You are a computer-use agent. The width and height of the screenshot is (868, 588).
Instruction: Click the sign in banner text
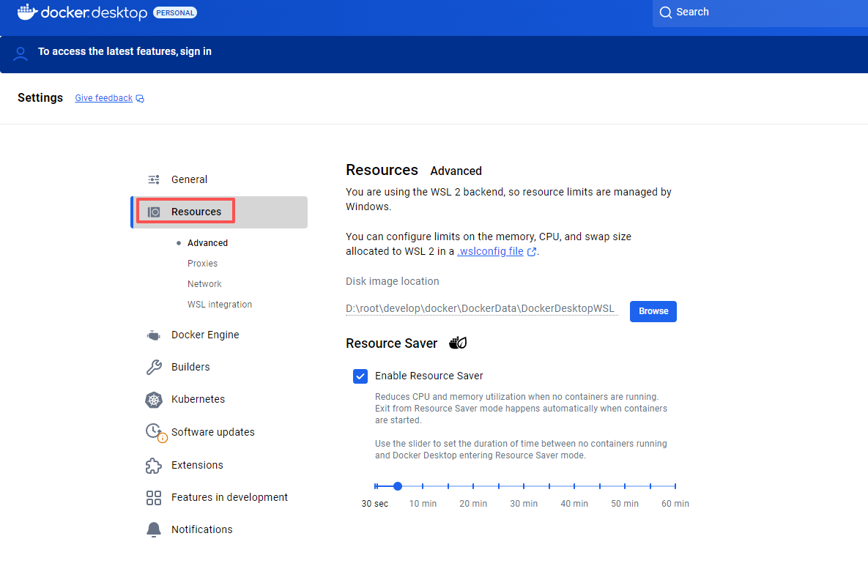(x=125, y=51)
